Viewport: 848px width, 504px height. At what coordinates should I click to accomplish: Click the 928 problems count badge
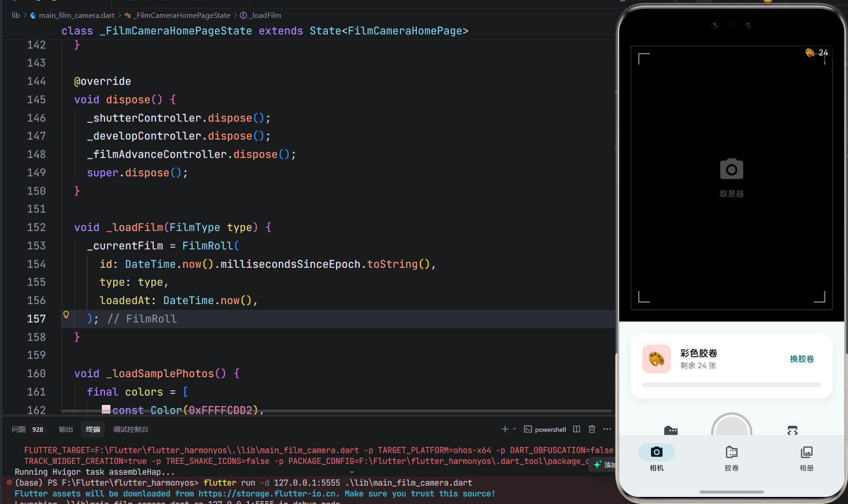(x=38, y=430)
